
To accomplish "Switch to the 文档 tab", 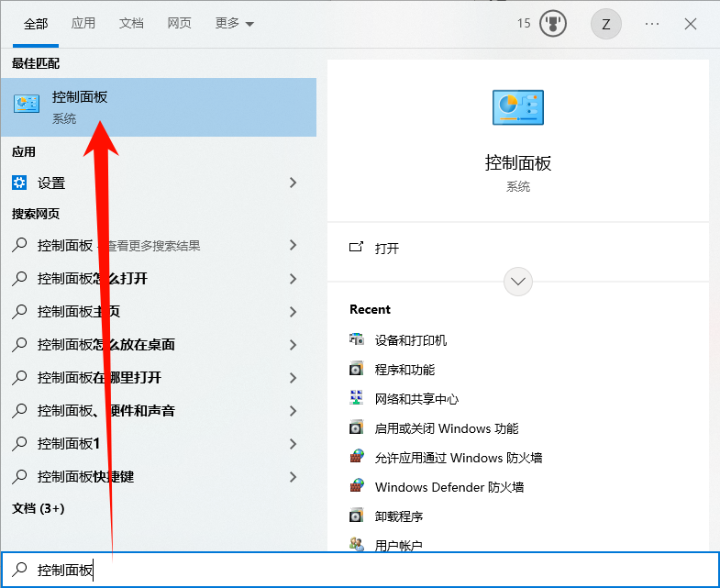I will pos(131,23).
